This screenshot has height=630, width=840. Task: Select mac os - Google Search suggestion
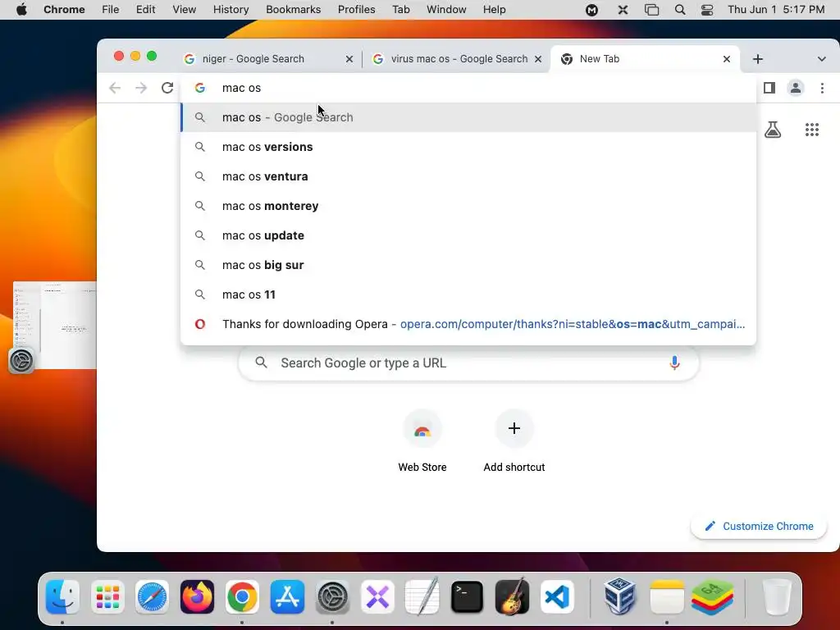point(468,117)
